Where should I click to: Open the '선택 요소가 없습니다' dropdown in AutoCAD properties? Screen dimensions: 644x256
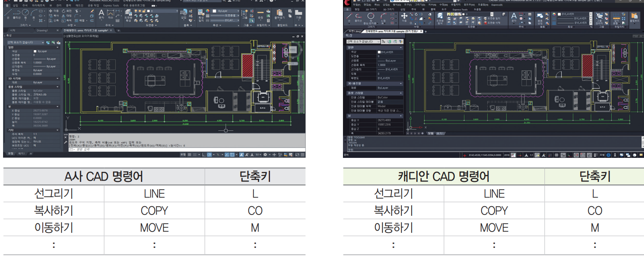25,42
